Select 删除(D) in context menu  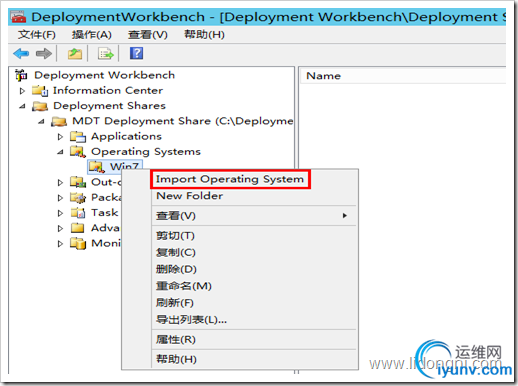[255, 269]
